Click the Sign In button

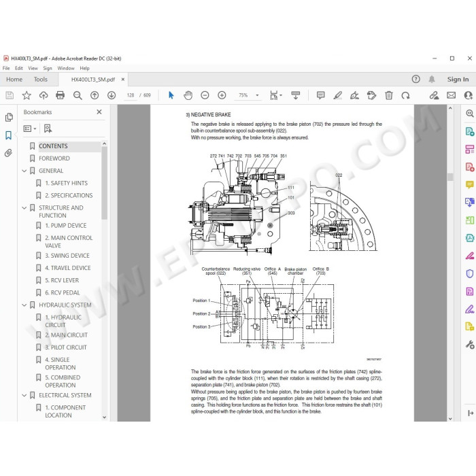458,80
